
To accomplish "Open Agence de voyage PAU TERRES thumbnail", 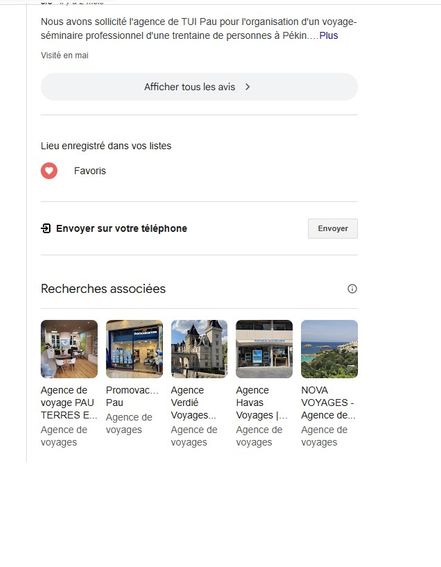I will coord(69,349).
